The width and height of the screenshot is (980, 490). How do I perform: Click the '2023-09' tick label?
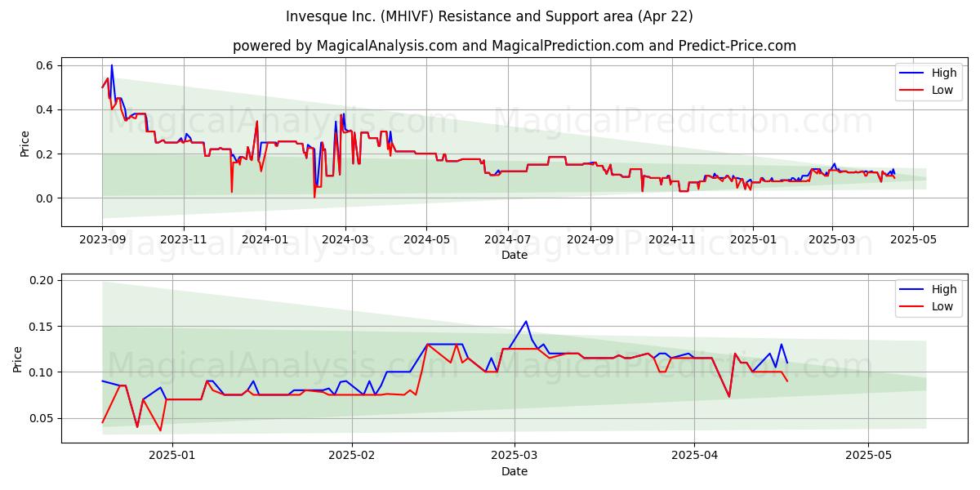tap(102, 240)
